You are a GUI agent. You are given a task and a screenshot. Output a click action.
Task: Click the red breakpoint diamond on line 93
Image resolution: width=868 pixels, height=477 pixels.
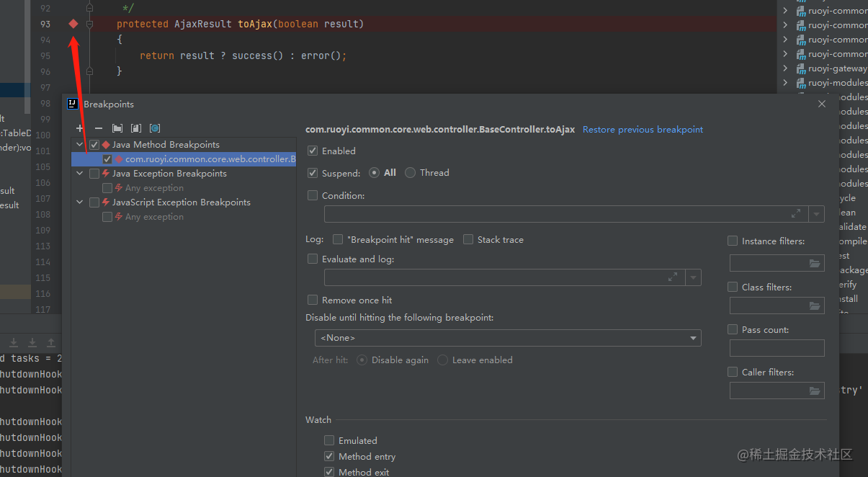pos(72,23)
